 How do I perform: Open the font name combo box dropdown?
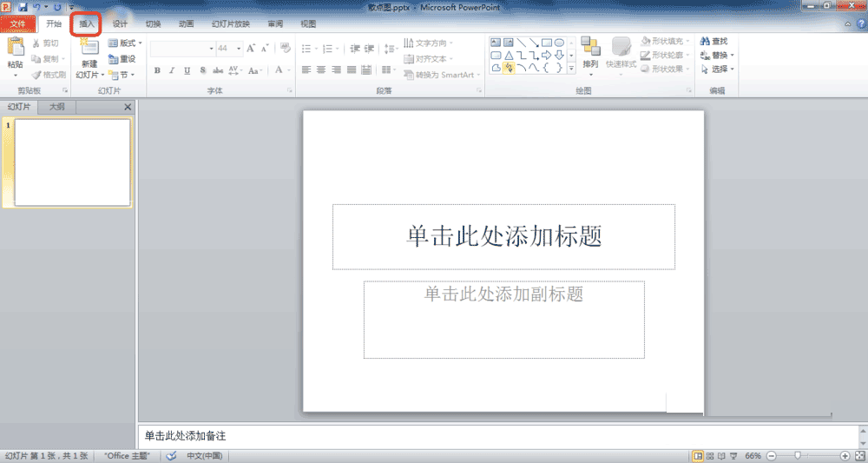tap(211, 49)
